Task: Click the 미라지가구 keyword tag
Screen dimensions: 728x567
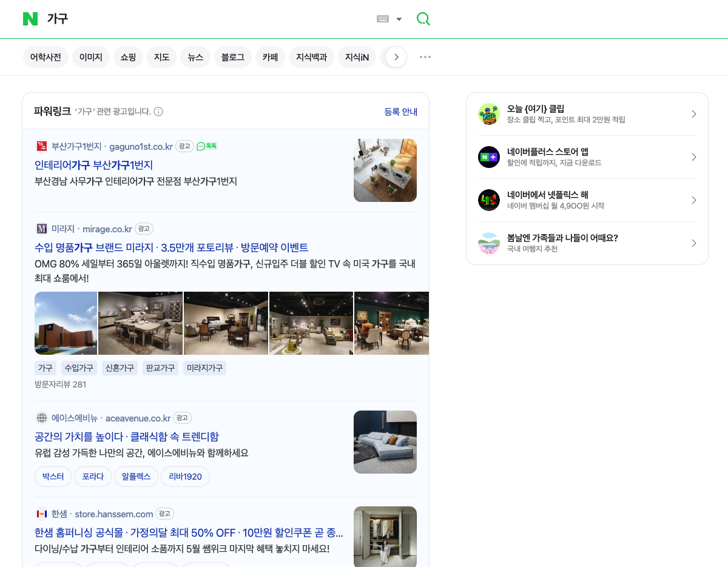Action: (x=205, y=368)
